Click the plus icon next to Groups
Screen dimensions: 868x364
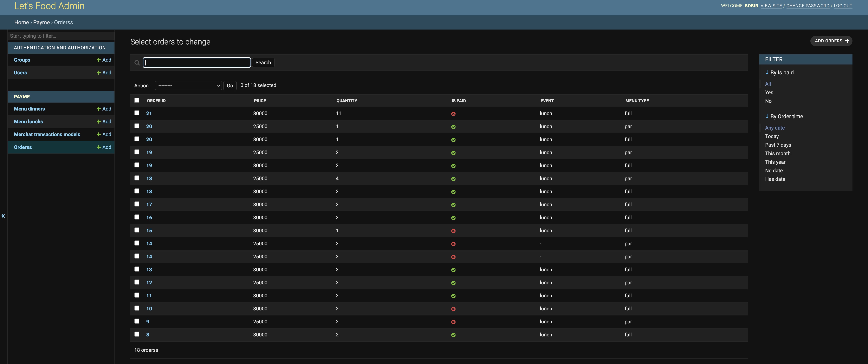pos(99,60)
